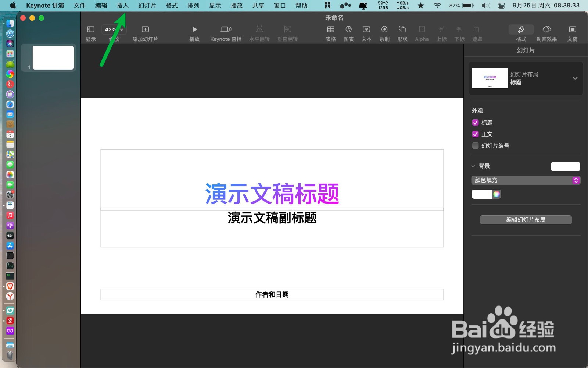Open the 插入 menu
The width and height of the screenshot is (588, 368).
(123, 6)
